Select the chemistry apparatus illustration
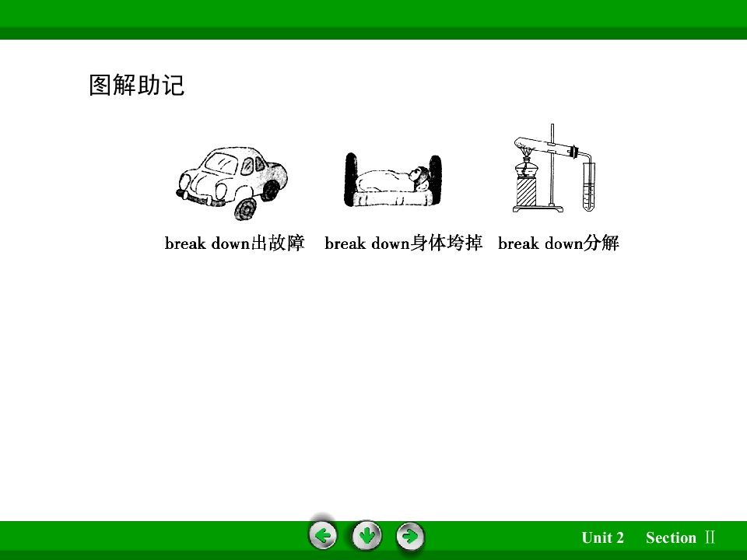The width and height of the screenshot is (747, 560). (555, 168)
